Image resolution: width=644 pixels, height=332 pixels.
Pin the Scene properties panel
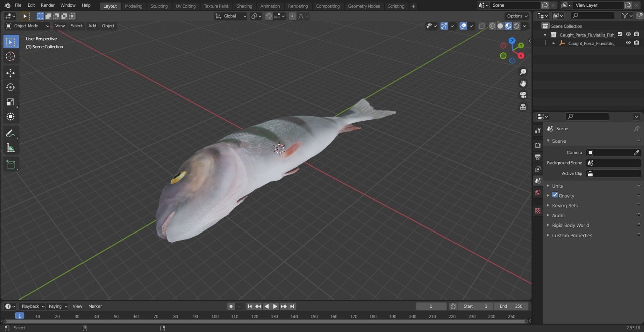tap(636, 129)
